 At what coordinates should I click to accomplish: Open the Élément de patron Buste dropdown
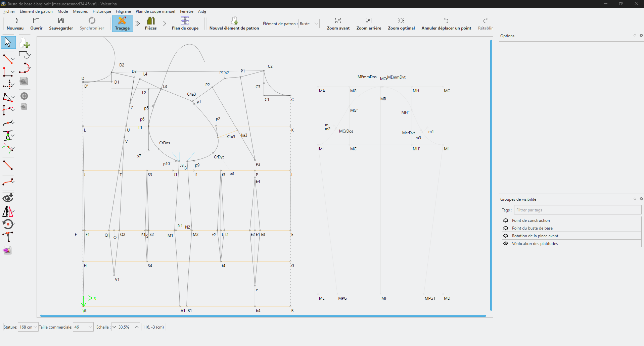[x=309, y=24]
